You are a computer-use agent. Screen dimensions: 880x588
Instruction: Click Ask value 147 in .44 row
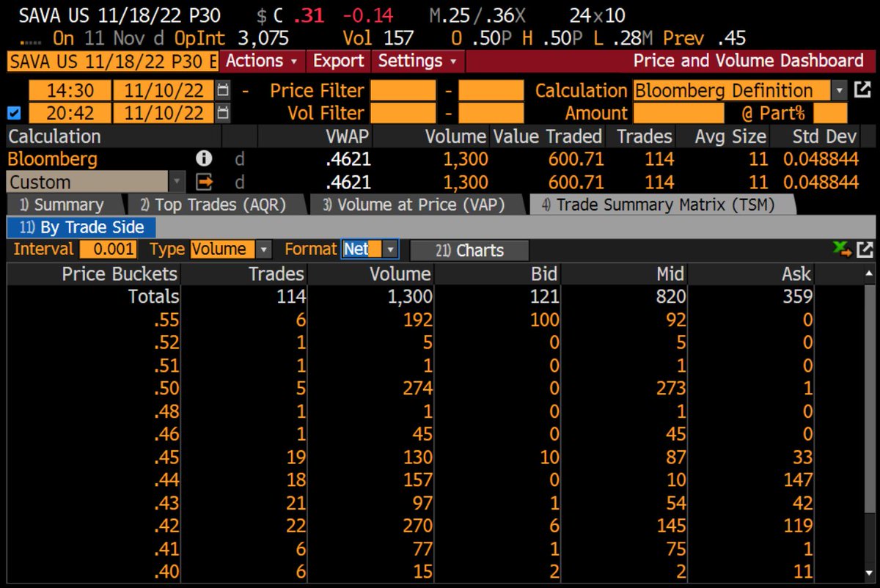796,479
